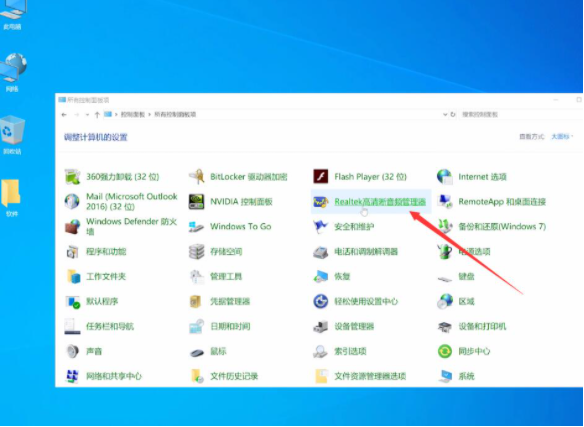Expand the recent locations dropdown arrow
This screenshot has width=584, height=427.
[87, 115]
